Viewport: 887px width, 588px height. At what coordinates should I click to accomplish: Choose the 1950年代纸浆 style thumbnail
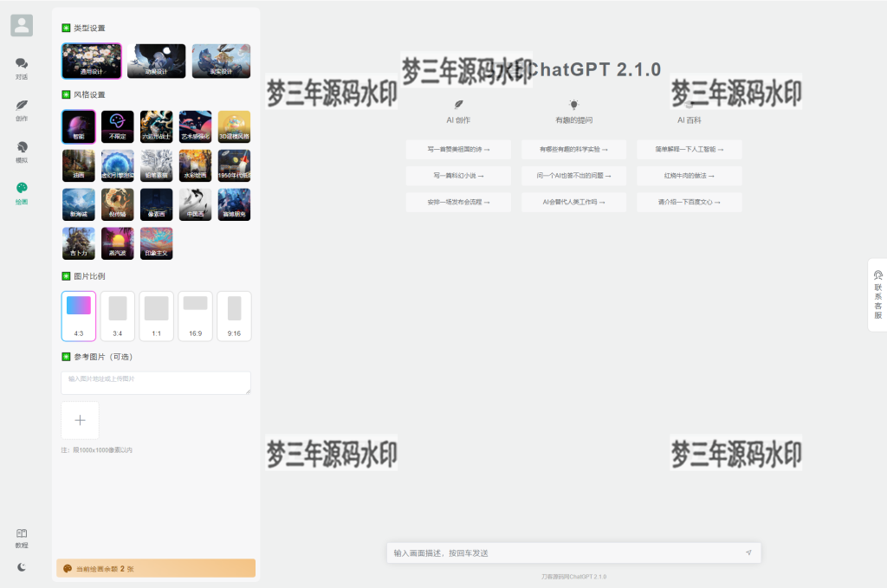coord(234,165)
